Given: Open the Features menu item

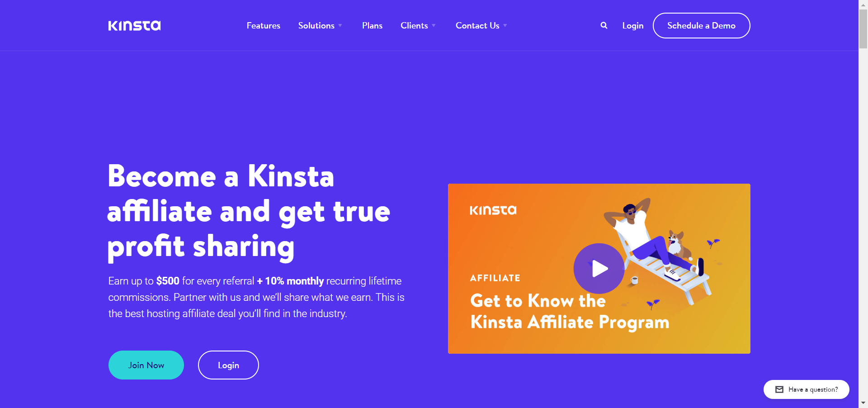Looking at the screenshot, I should pyautogui.click(x=264, y=26).
